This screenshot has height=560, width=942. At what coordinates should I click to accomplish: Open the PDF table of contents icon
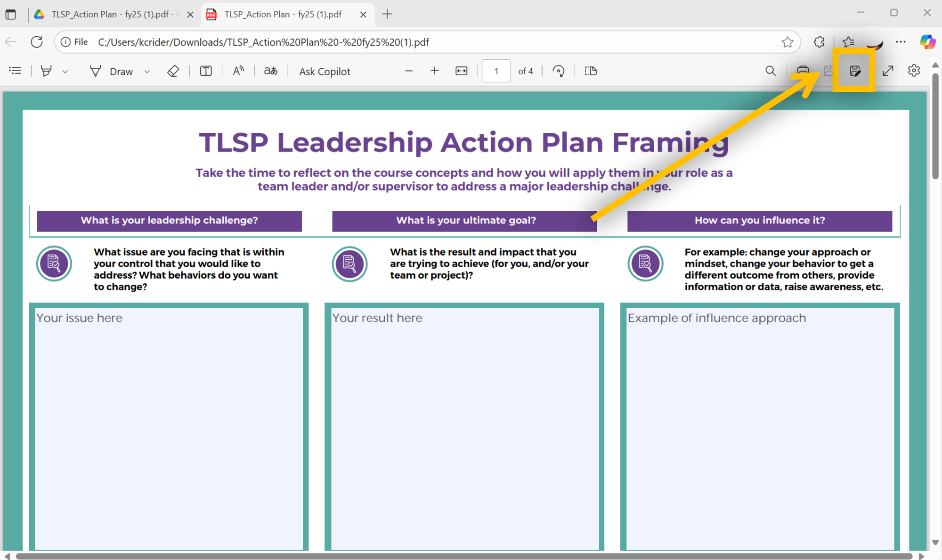click(15, 71)
